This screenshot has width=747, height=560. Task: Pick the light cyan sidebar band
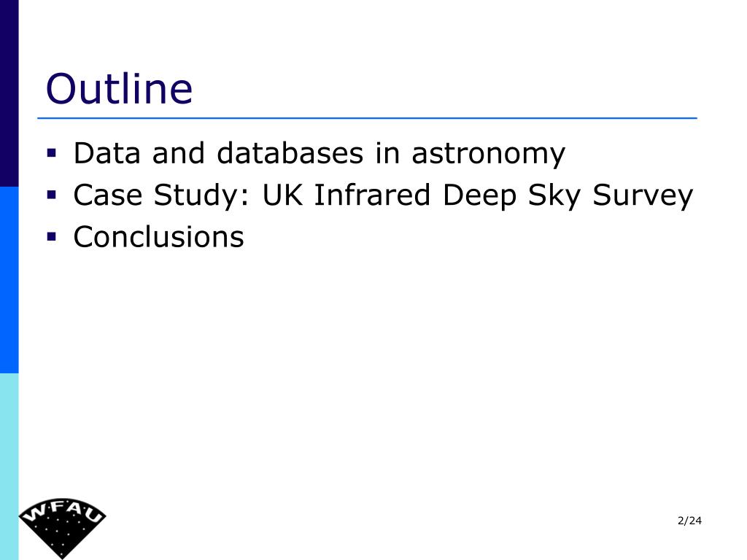[x=9, y=467]
